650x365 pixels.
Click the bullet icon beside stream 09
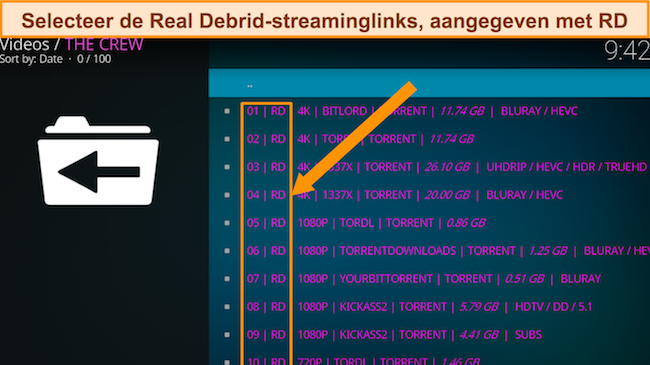click(227, 334)
